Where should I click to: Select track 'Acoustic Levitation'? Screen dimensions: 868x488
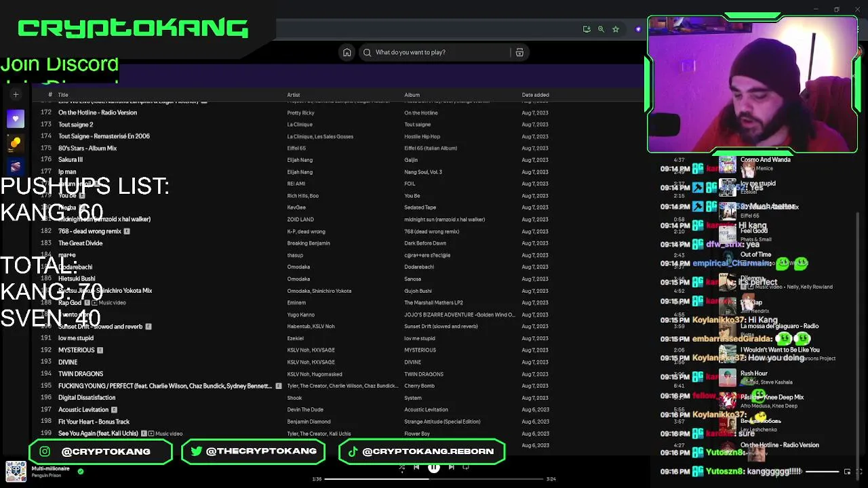83,409
